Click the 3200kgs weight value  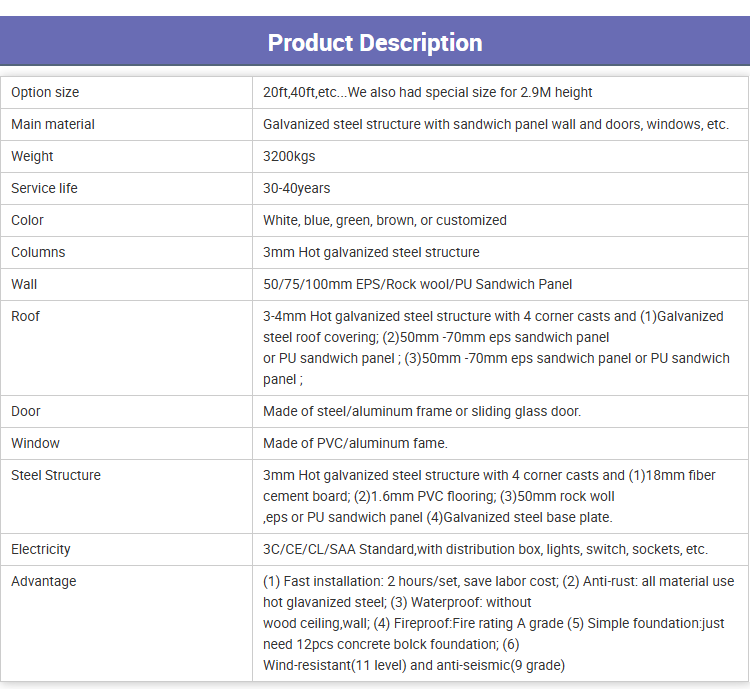289,156
